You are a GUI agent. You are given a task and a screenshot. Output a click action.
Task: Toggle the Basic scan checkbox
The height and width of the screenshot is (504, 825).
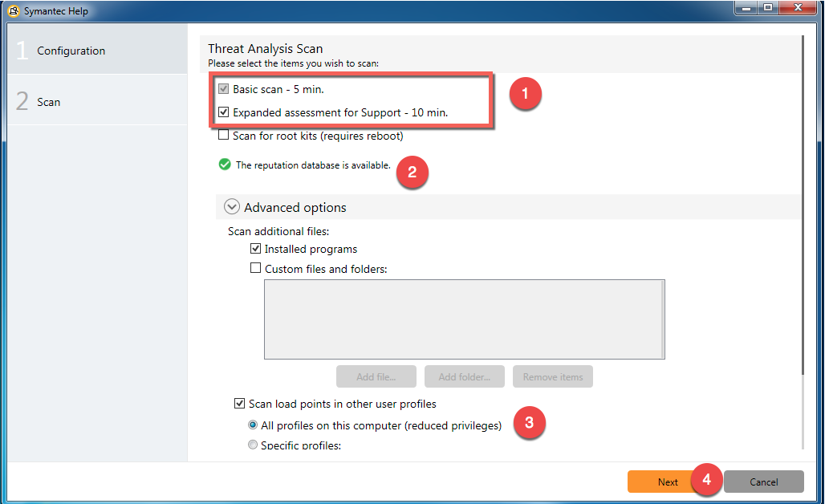(224, 89)
